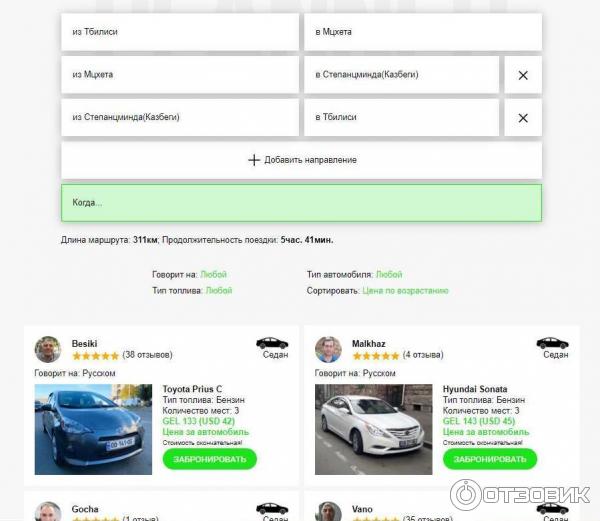Open the Тип автомобиля filter dropdown
The width and height of the screenshot is (600, 521).
[389, 274]
